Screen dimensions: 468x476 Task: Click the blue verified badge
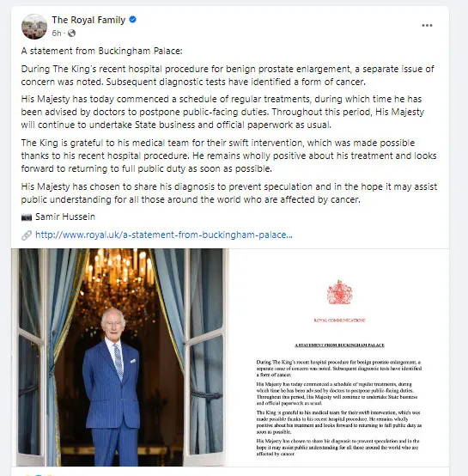[x=132, y=20]
